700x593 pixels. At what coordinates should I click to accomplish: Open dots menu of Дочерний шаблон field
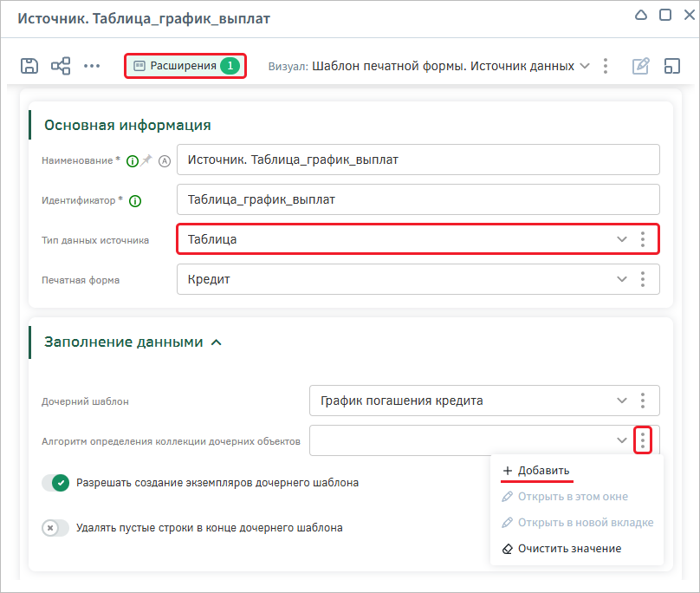tap(643, 401)
